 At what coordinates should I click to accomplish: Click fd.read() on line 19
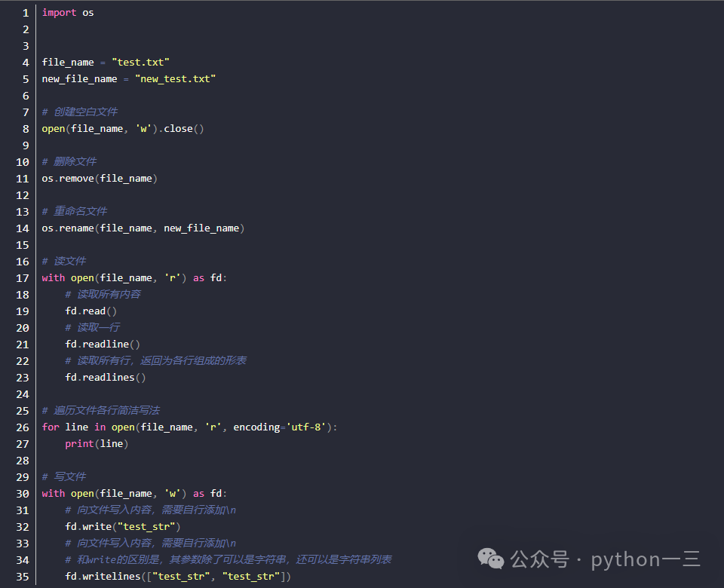pyautogui.click(x=91, y=311)
